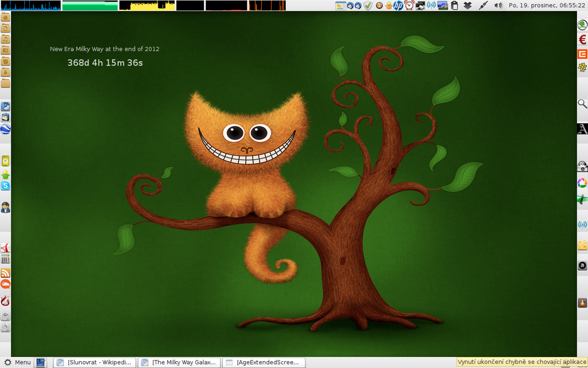This screenshot has width=588, height=368.
Task: Click the green buddy messenger launcher
Action: coord(5,174)
